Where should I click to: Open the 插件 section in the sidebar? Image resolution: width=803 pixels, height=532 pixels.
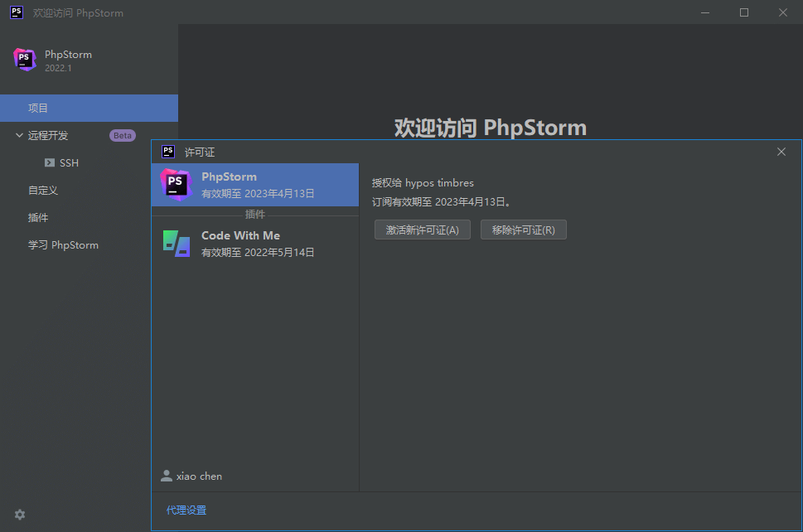tap(38, 218)
